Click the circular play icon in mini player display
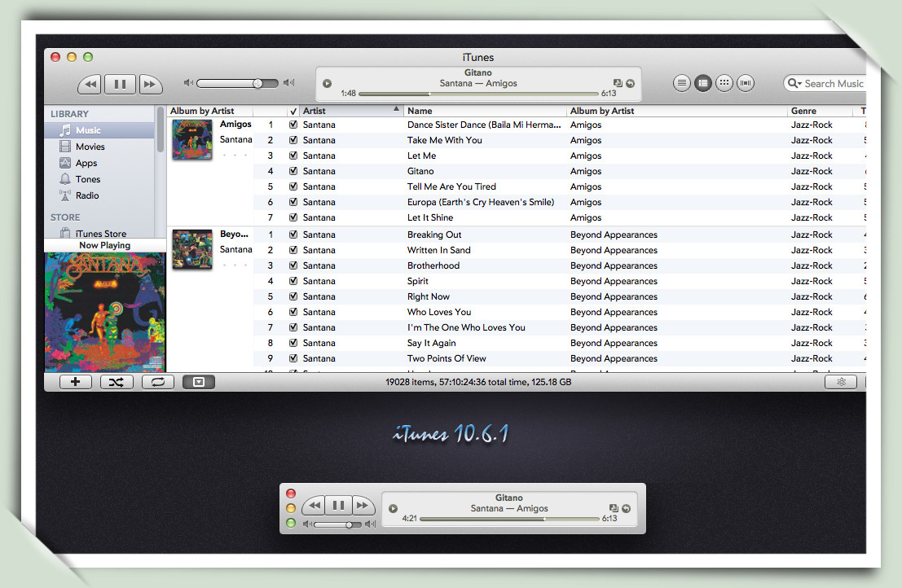Viewport: 902px width, 588px height. pos(393,509)
